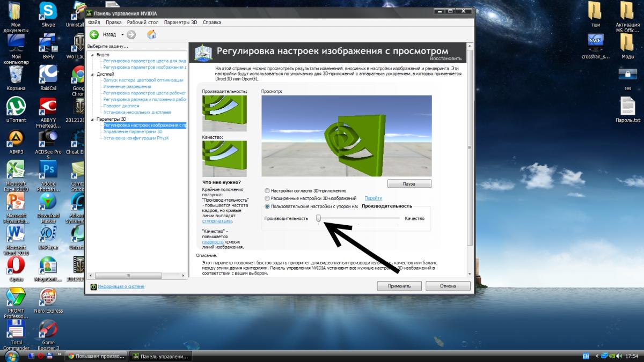This screenshot has height=362, width=644.
Task: Select 'Изменение разрешения' tree item
Action: pos(127,86)
